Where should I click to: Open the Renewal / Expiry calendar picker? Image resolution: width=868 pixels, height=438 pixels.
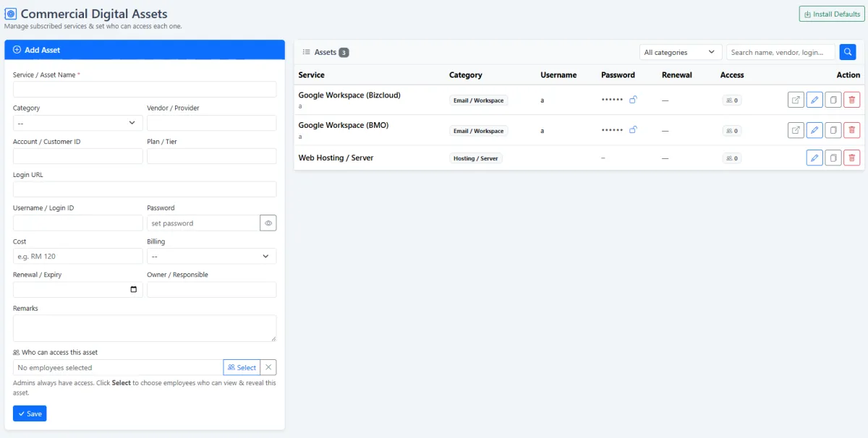(x=133, y=290)
